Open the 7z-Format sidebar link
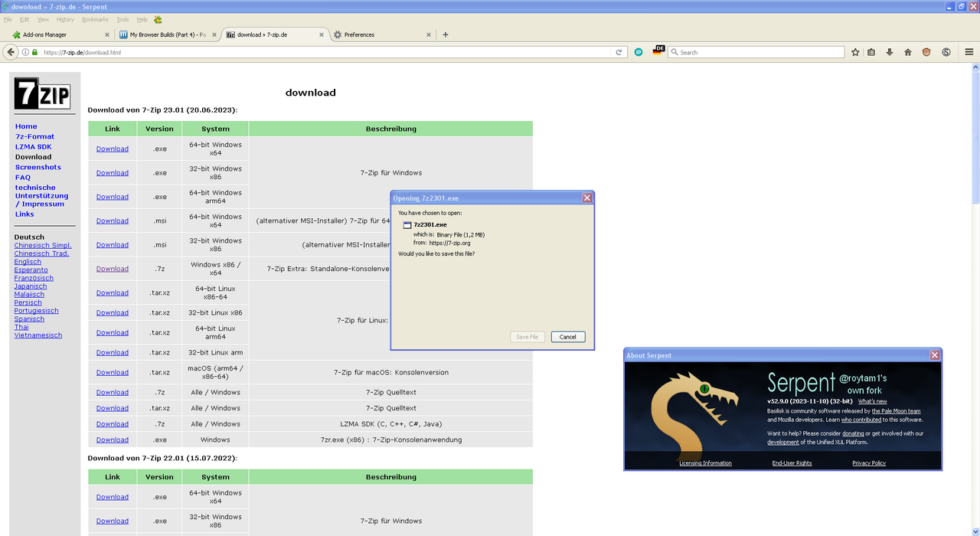Image resolution: width=980 pixels, height=536 pixels. [x=35, y=136]
